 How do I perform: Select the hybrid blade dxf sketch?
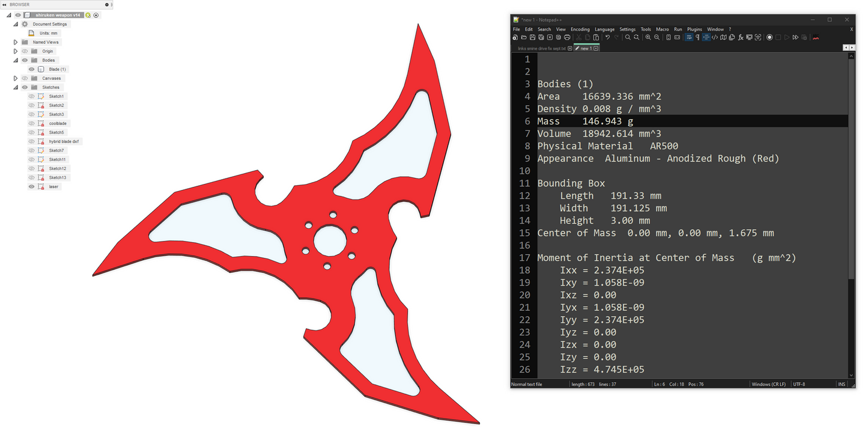click(64, 141)
